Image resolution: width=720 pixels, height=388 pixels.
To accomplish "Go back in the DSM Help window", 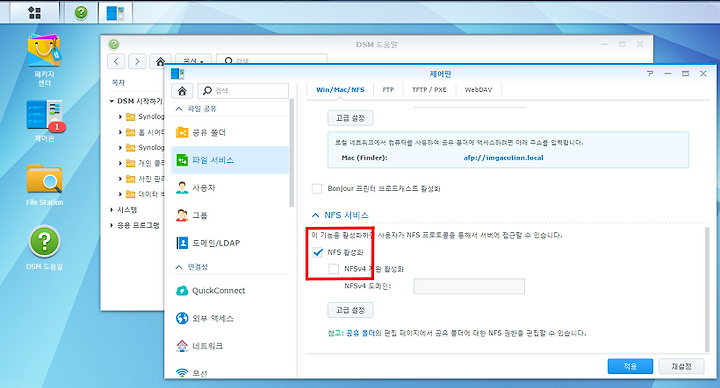I will [x=116, y=61].
